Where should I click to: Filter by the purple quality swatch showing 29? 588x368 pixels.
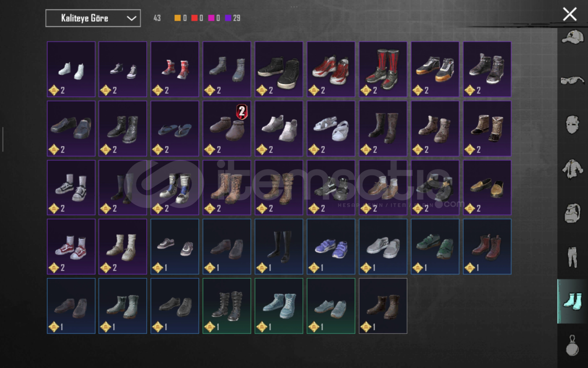pyautogui.click(x=233, y=18)
